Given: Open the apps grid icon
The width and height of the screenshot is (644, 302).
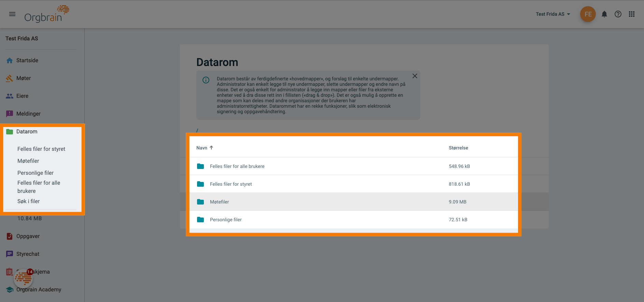Looking at the screenshot, I should pyautogui.click(x=632, y=14).
